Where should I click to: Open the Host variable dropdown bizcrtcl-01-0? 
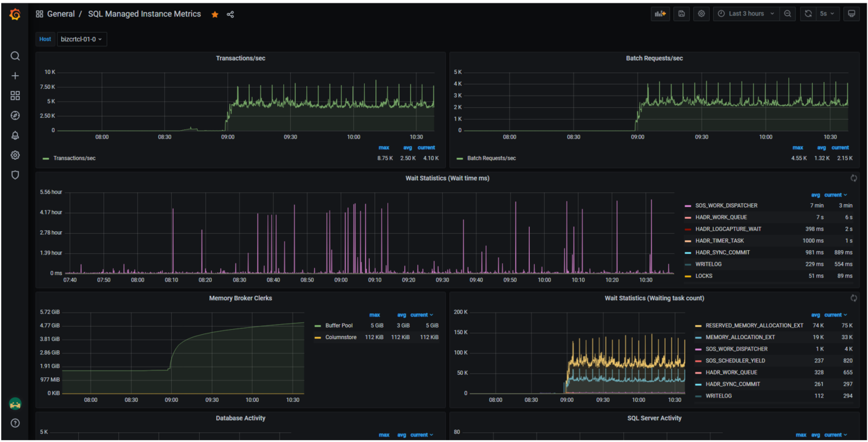click(82, 39)
